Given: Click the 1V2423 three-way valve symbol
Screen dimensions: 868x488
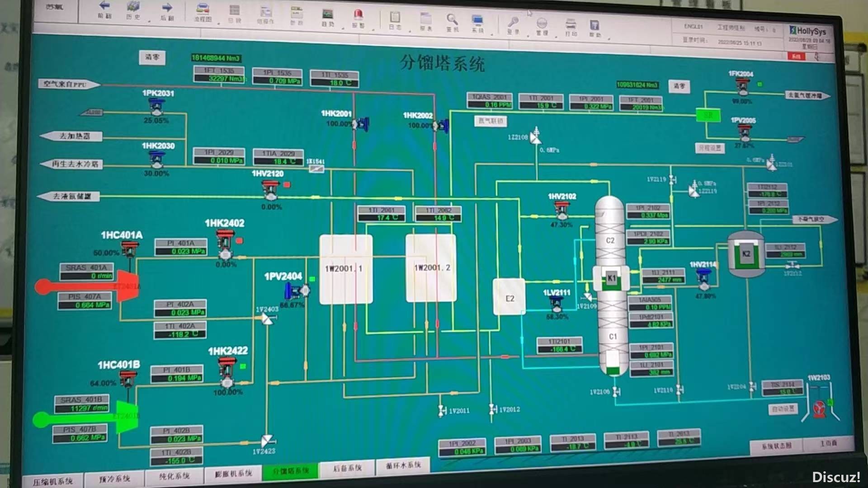Looking at the screenshot, I should coord(267,441).
